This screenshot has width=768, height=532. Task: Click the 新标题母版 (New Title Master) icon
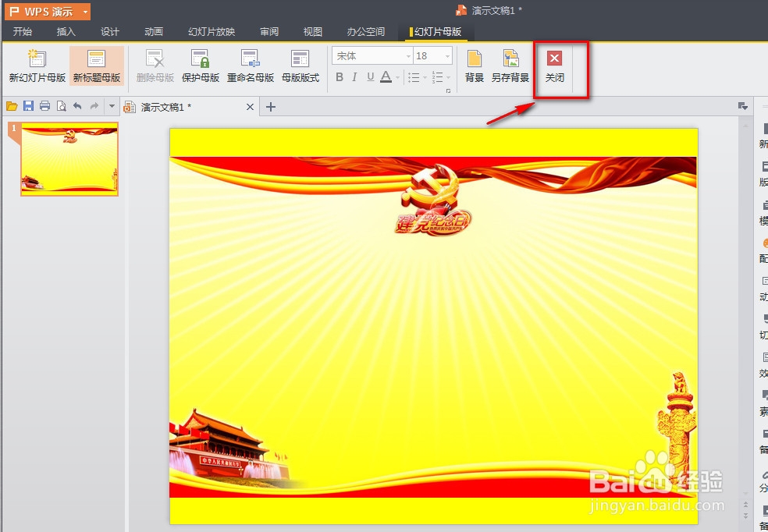coord(97,66)
